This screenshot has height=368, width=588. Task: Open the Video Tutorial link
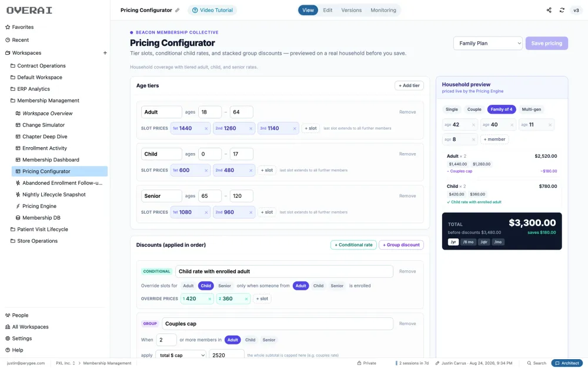(x=212, y=10)
